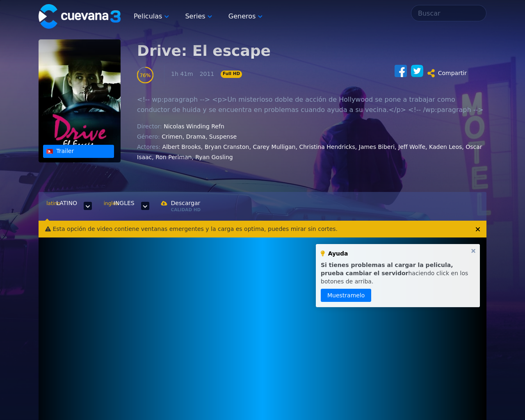The height and width of the screenshot is (420, 525).
Task: Click the 1h 41m duration text
Action: (182, 74)
